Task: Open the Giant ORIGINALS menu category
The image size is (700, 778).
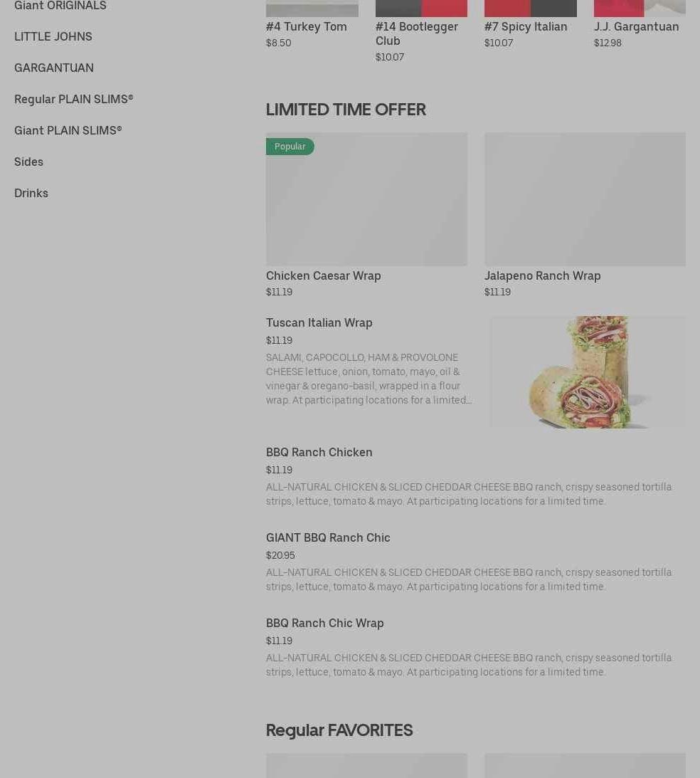Action: (x=60, y=6)
